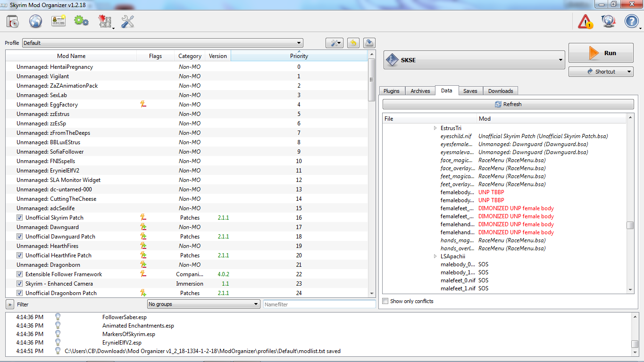This screenshot has height=362, width=644.
Task: Click the flag icon on Unofficial Hearthfire Patch row
Action: point(143,255)
